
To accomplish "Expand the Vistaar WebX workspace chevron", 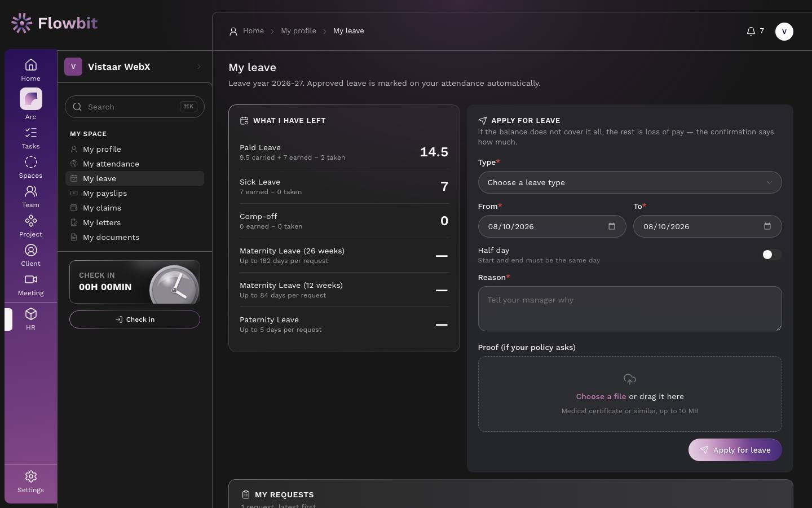I will (199, 67).
